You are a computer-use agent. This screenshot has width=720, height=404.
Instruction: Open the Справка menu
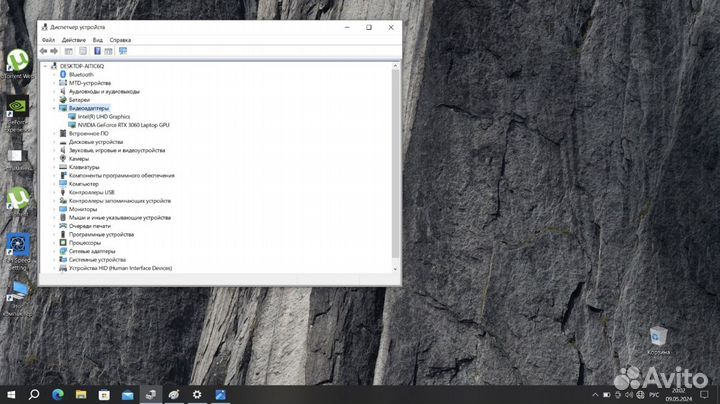[120, 40]
